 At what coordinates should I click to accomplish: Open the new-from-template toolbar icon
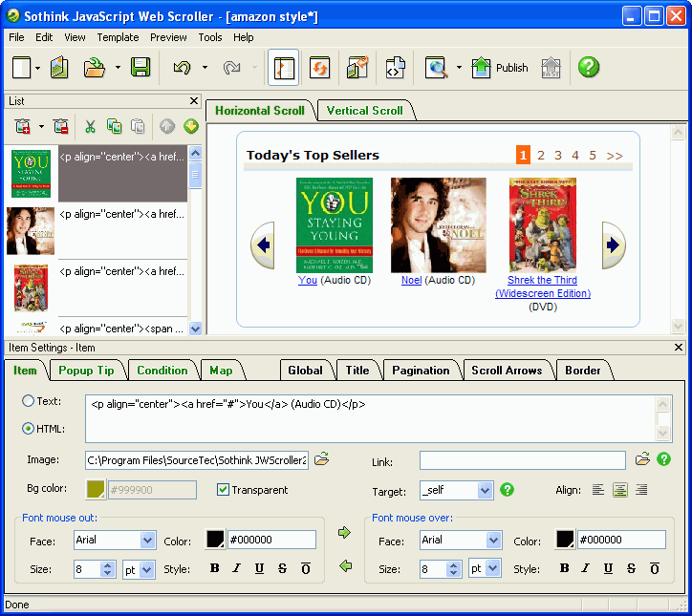point(59,68)
